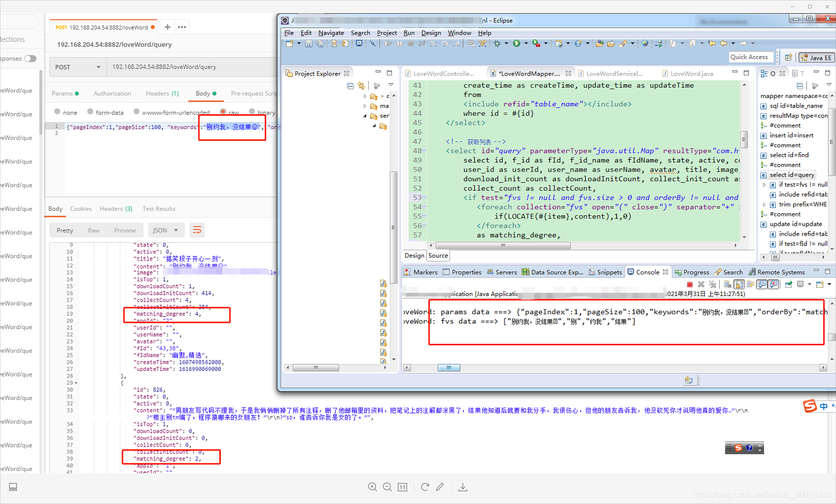Screen dimensions: 836x504
Task: Toggle the responses switch in the left panel
Action: (x=30, y=59)
